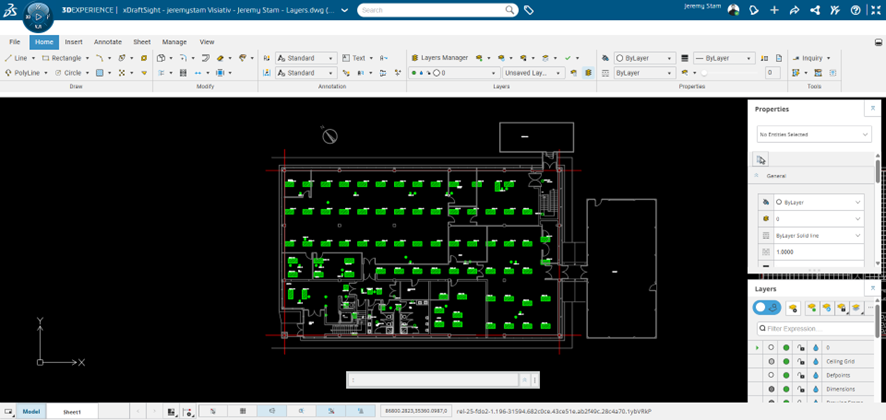Click the Text annotation tool
The width and height of the screenshot is (886, 420).
(354, 58)
